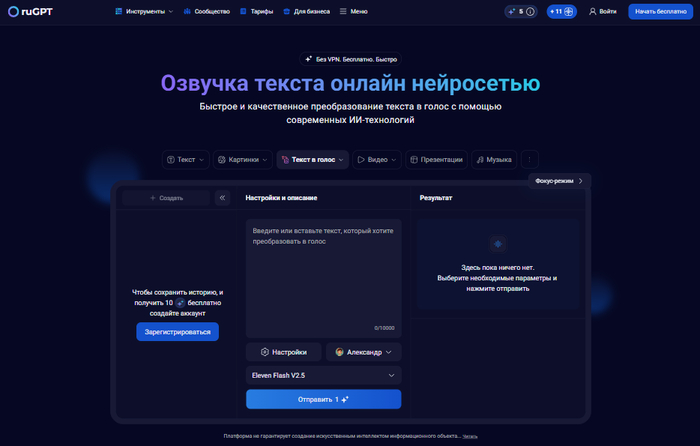The image size is (700, 446).
Task: Open the Презентации presentations tool
Action: pyautogui.click(x=437, y=159)
